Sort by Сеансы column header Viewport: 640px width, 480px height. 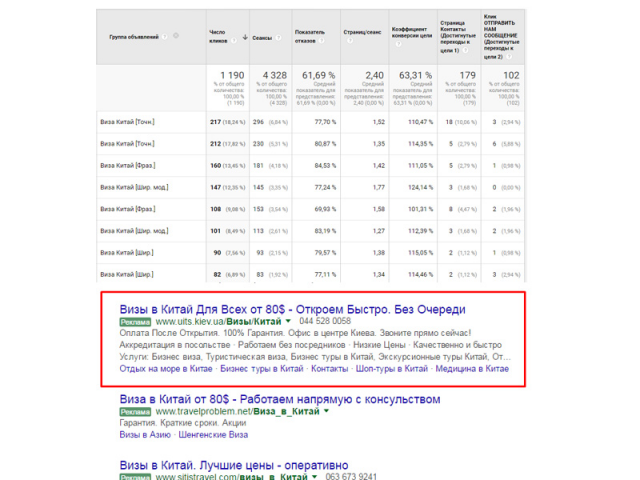coord(262,38)
